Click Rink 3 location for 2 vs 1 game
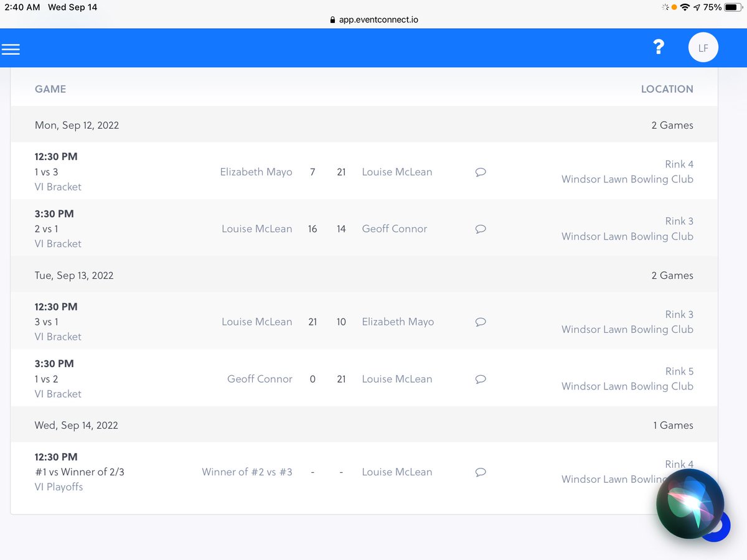 tap(679, 221)
